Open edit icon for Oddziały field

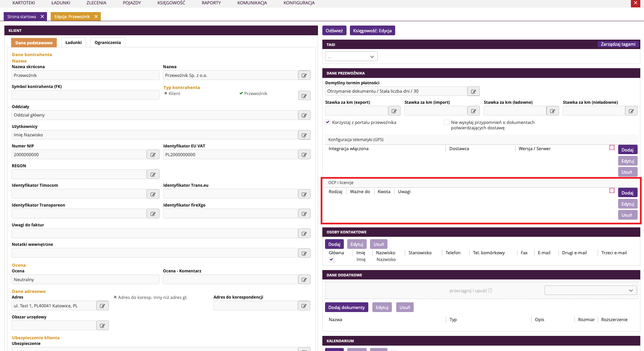coord(304,115)
